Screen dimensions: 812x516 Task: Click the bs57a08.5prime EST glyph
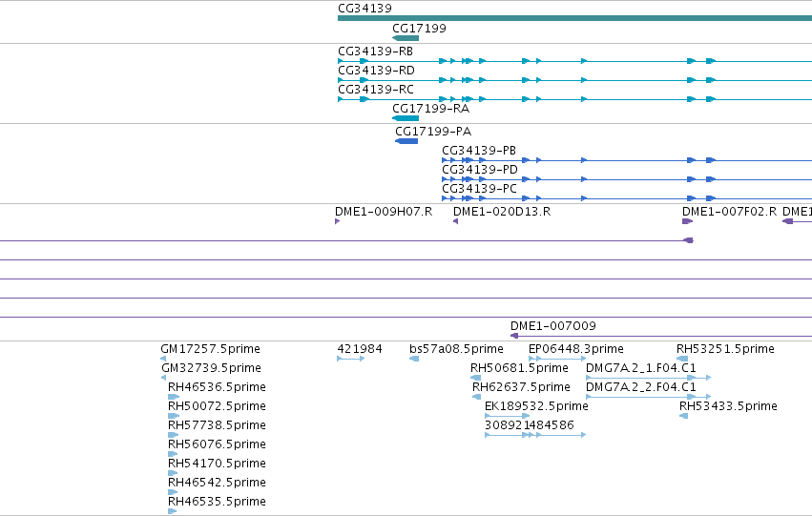point(414,359)
